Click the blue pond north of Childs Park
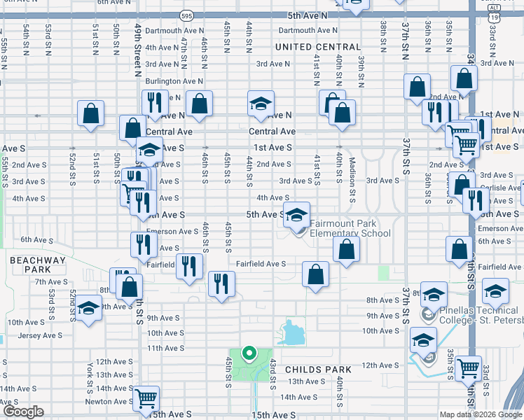This screenshot has width=524, height=420. 291,332
